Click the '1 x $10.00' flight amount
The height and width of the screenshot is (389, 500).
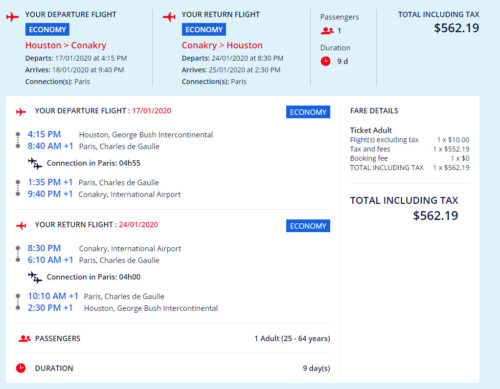pyautogui.click(x=453, y=140)
